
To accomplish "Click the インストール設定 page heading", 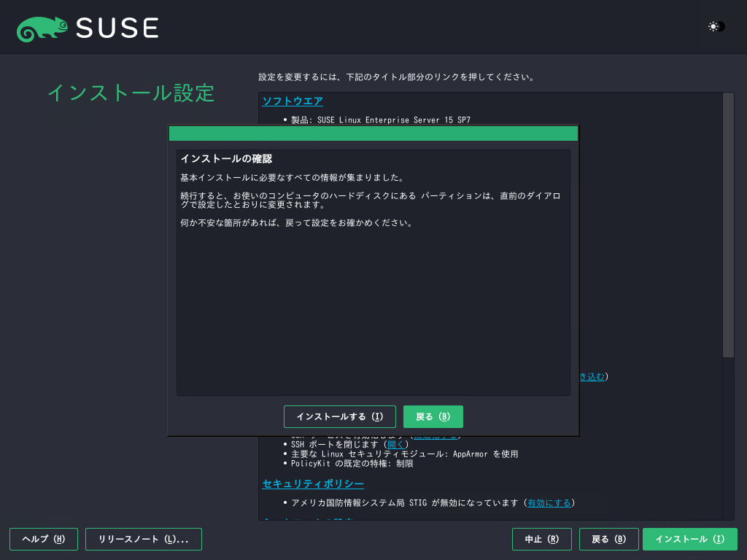I will click(131, 93).
